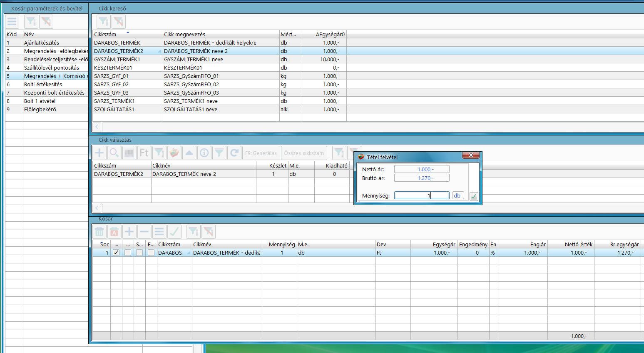Confirm item entry with the green checkmark

pyautogui.click(x=474, y=196)
